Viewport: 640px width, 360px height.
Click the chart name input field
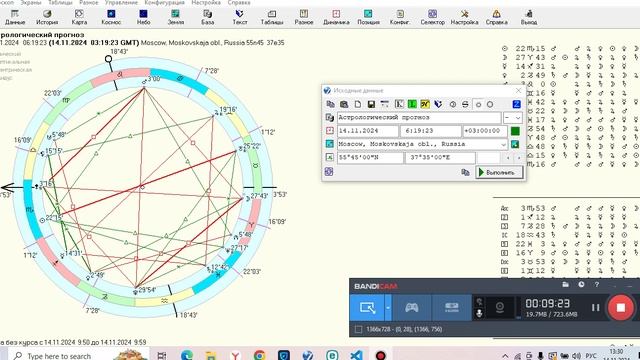(x=419, y=118)
